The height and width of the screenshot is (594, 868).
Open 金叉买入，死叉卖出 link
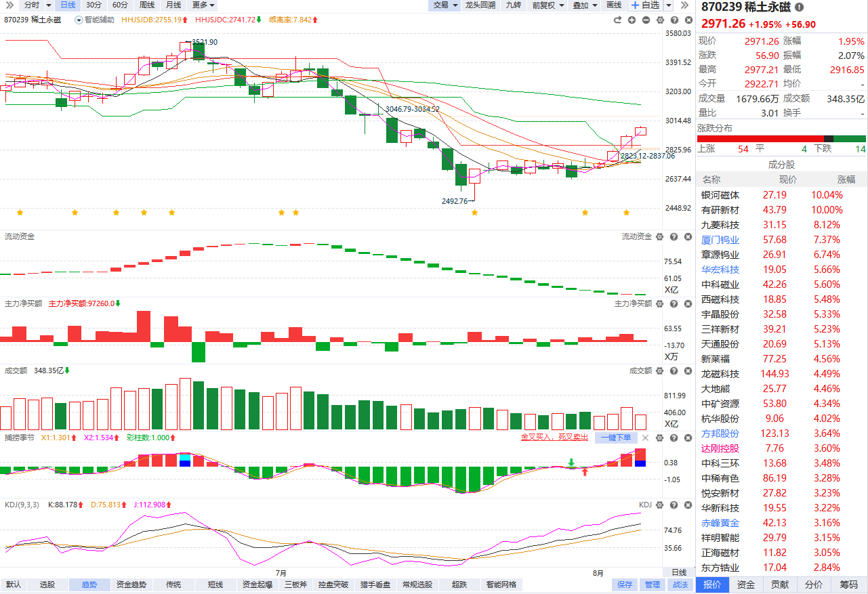point(554,438)
